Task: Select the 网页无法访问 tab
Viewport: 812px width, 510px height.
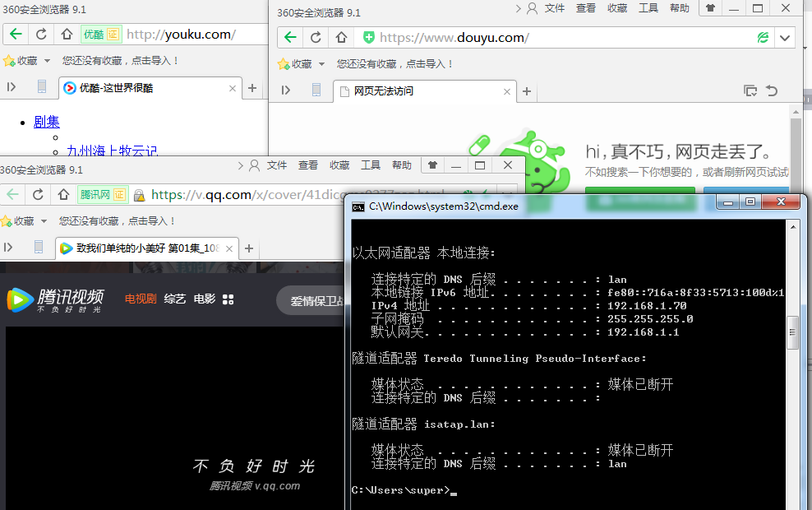Action: tap(425, 91)
